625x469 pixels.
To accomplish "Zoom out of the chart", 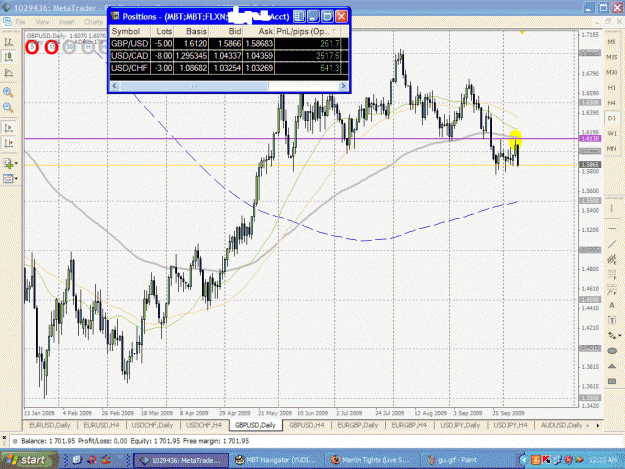I will click(8, 107).
